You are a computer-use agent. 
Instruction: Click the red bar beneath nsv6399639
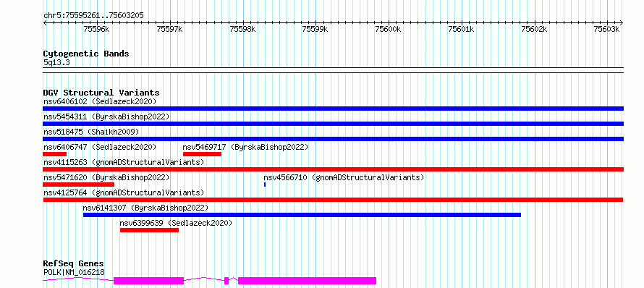click(x=150, y=230)
